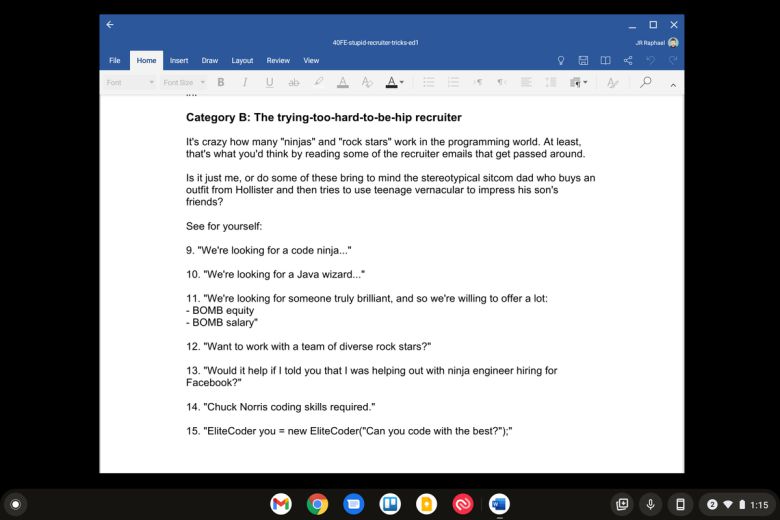Collapse the ribbon with the chevron
Screen dimensions: 780x520
pyautogui.click(x=673, y=85)
